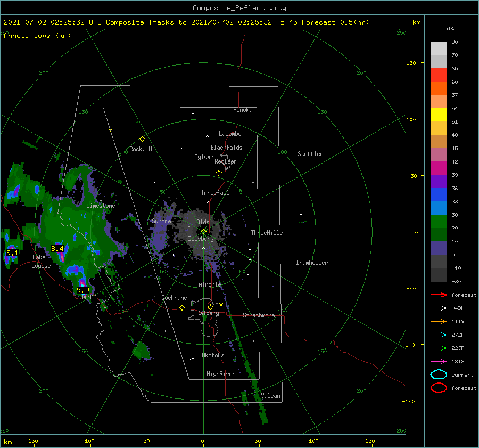This screenshot has height=448, width=479.
Task: Click the green echo blob west of Okotoks
Action: click(x=142, y=351)
